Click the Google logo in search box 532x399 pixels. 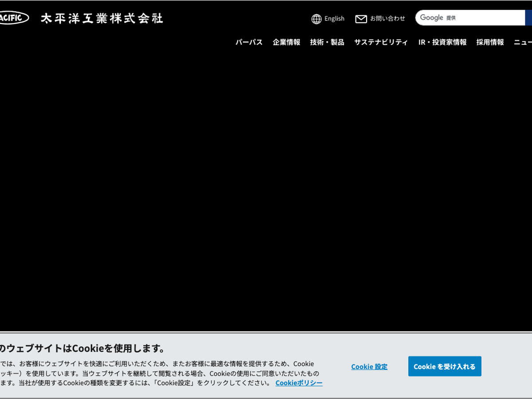[431, 18]
